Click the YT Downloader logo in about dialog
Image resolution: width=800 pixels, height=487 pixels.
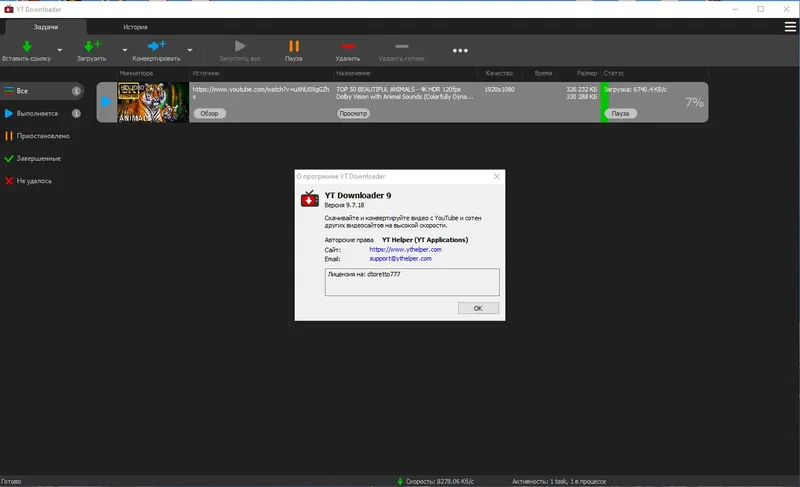[x=310, y=199]
